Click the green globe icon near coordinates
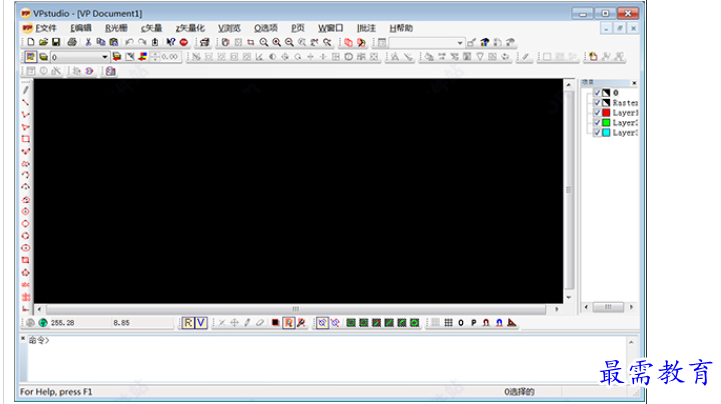The width and height of the screenshot is (721, 404). 43,323
